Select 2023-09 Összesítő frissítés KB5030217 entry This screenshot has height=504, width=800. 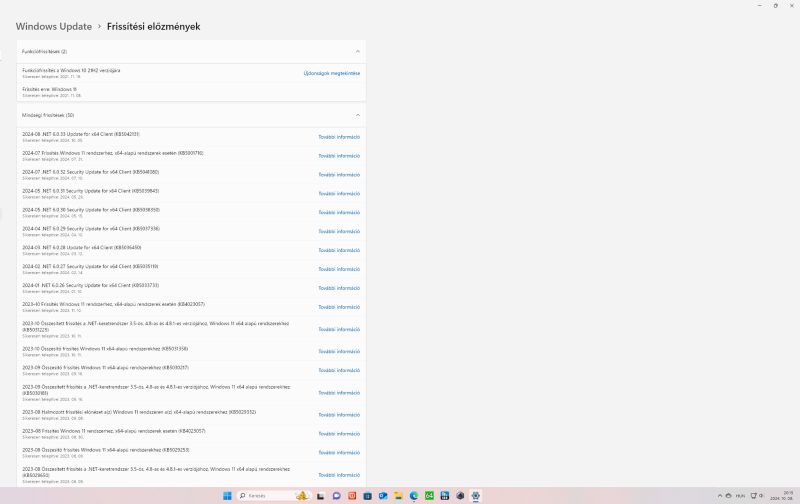click(191, 370)
